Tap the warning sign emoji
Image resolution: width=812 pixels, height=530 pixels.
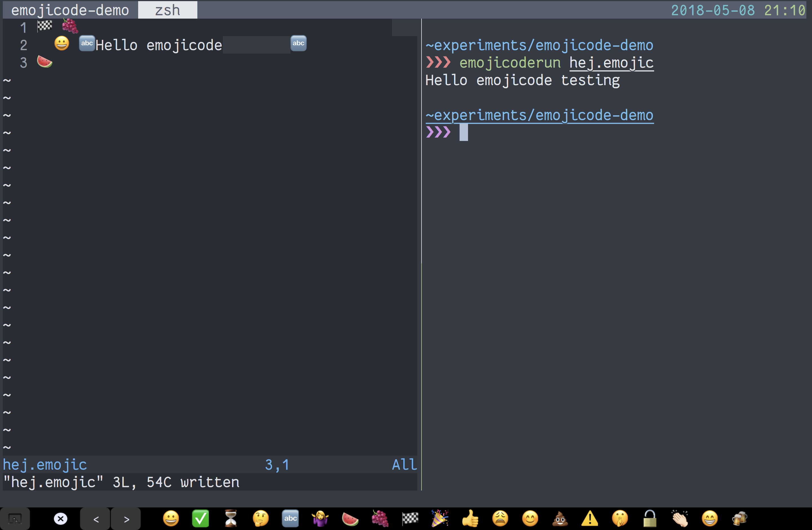click(590, 519)
